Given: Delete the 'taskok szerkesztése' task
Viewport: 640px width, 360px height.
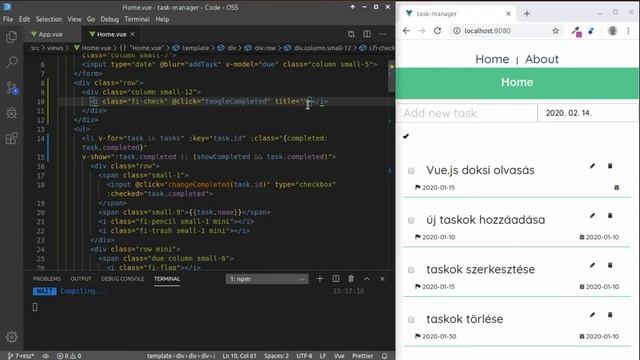Looking at the screenshot, I should coord(610,265).
